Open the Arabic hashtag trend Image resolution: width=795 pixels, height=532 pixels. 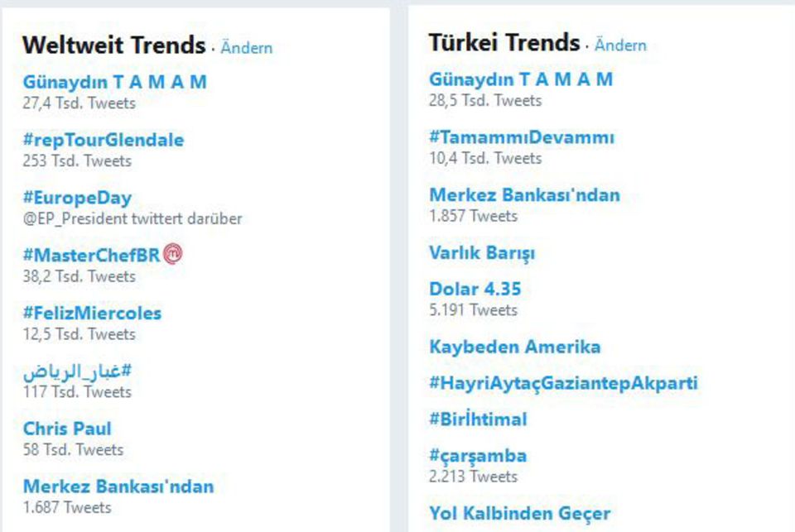point(77,372)
